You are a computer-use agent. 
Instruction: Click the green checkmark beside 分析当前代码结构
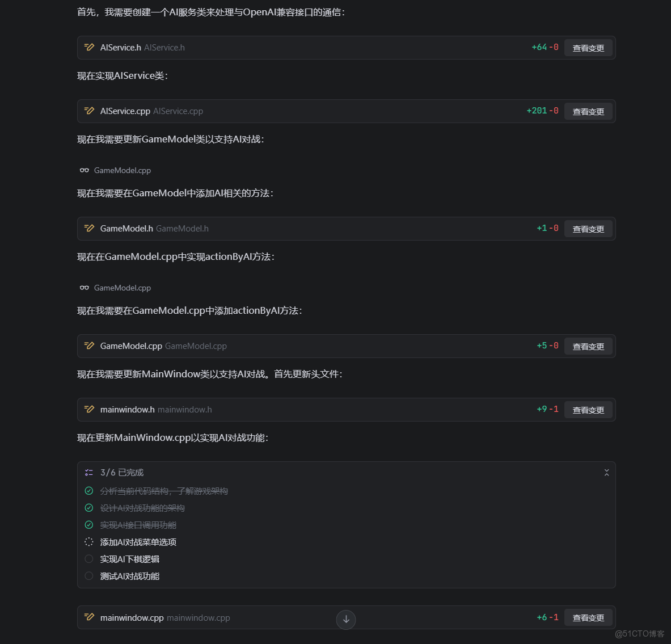tap(88, 491)
